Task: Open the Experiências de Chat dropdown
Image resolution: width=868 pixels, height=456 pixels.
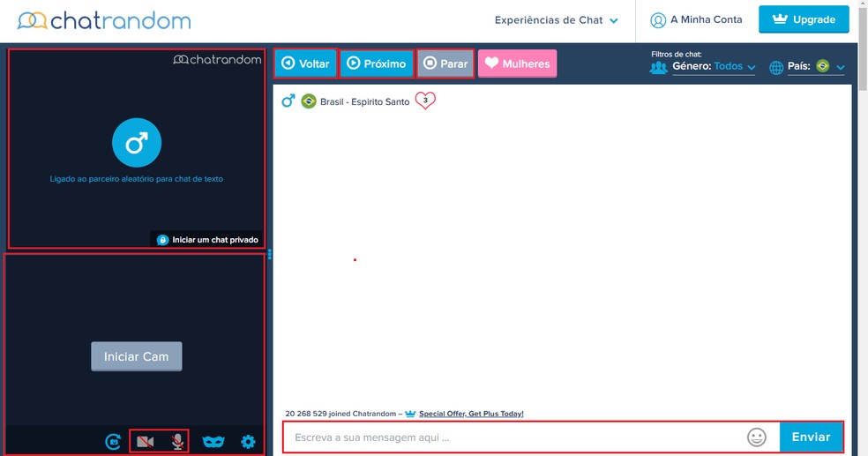Action: click(x=556, y=20)
